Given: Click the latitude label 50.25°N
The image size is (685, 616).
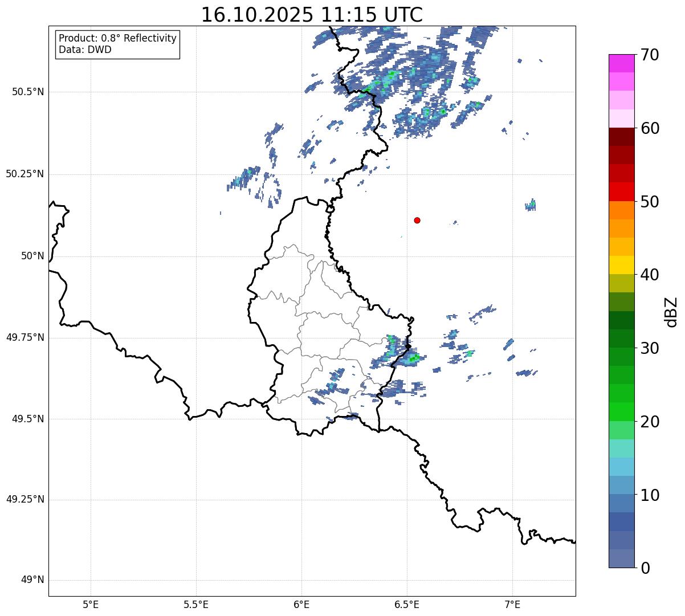Looking at the screenshot, I should pos(25,174).
